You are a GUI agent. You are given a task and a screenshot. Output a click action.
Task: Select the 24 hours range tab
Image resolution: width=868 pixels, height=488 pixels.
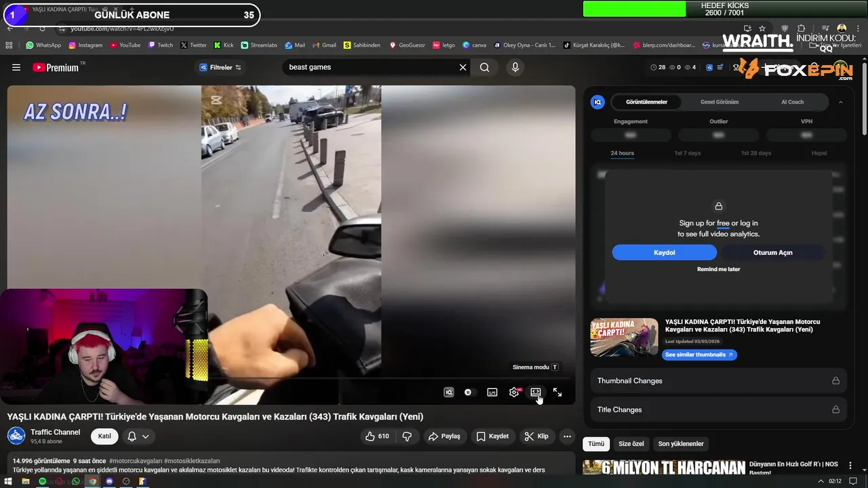[622, 153]
